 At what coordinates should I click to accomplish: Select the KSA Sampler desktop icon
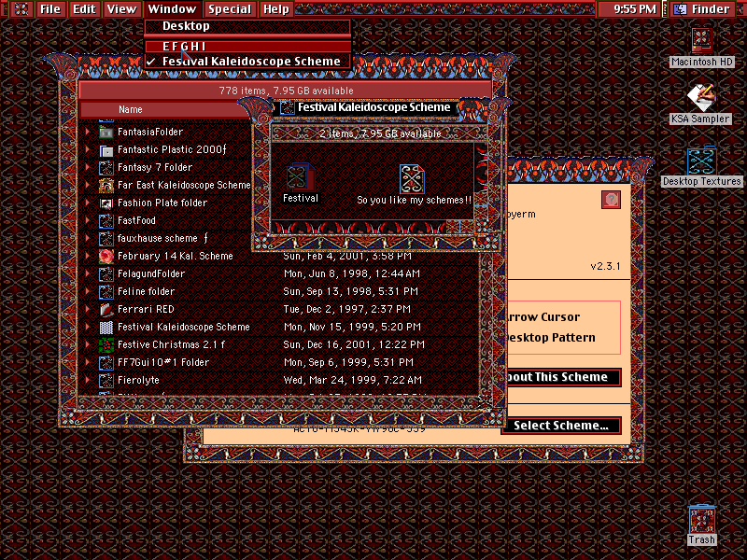701,97
